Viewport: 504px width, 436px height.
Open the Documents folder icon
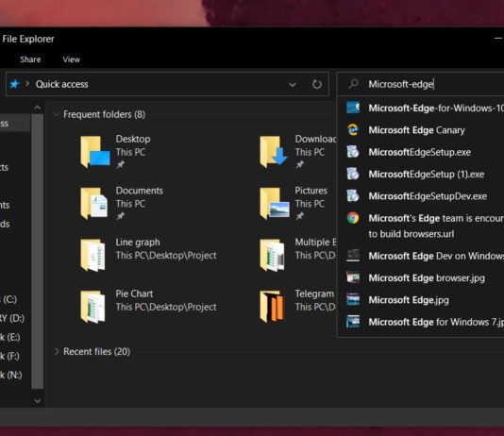[94, 203]
